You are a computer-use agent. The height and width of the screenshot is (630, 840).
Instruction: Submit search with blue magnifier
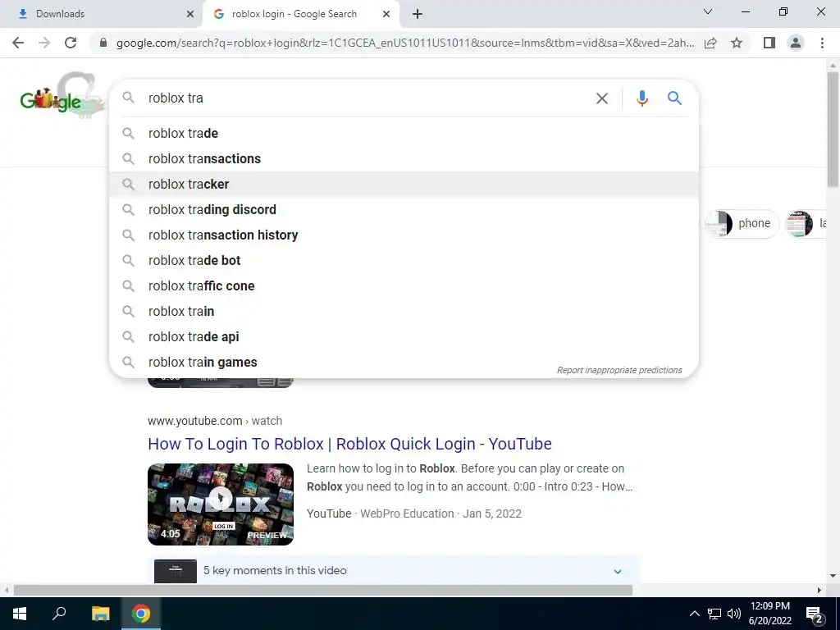click(674, 98)
